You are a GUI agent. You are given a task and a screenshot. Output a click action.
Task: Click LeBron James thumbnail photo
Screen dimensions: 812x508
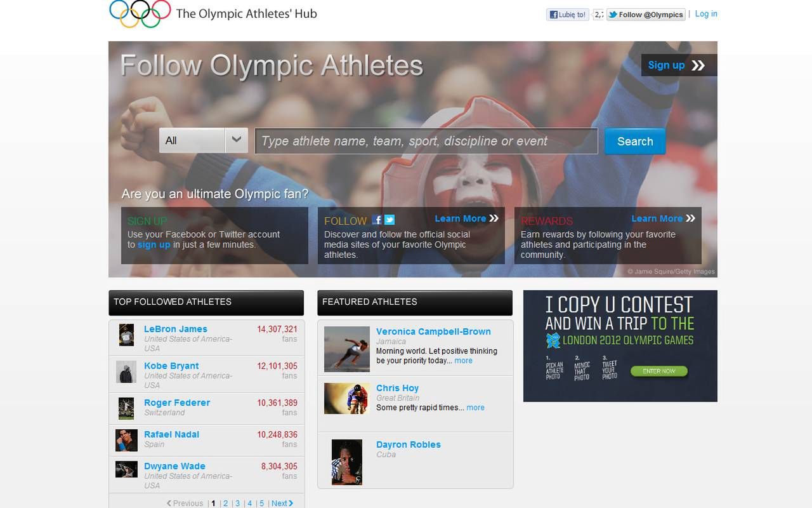click(126, 335)
